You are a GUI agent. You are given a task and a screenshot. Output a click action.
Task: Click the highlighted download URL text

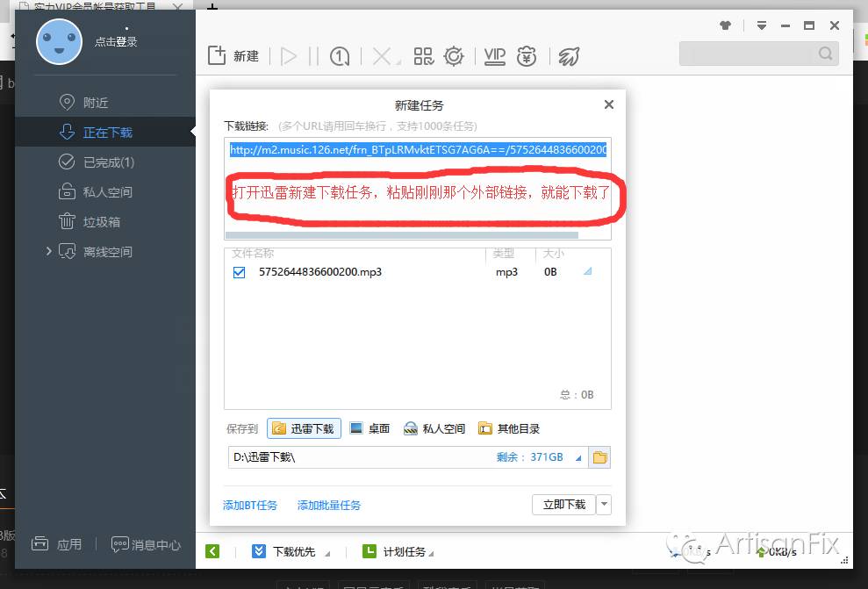click(x=418, y=149)
